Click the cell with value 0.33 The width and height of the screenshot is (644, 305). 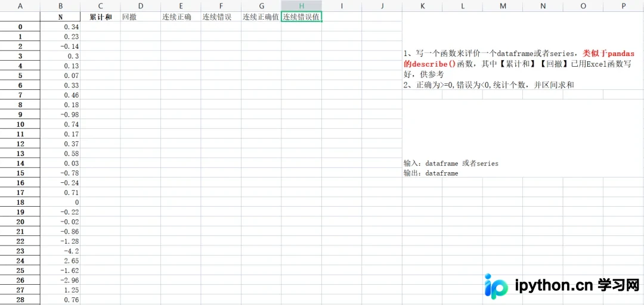60,85
